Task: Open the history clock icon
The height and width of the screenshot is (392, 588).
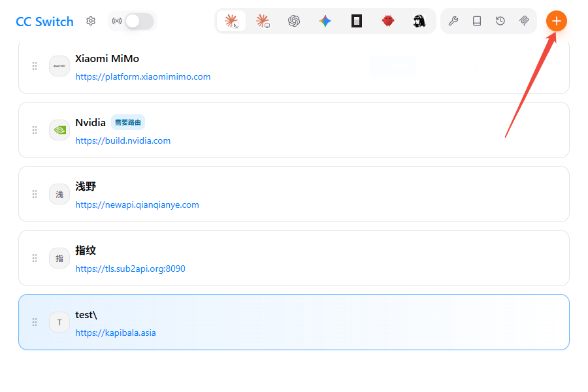Action: (x=500, y=21)
